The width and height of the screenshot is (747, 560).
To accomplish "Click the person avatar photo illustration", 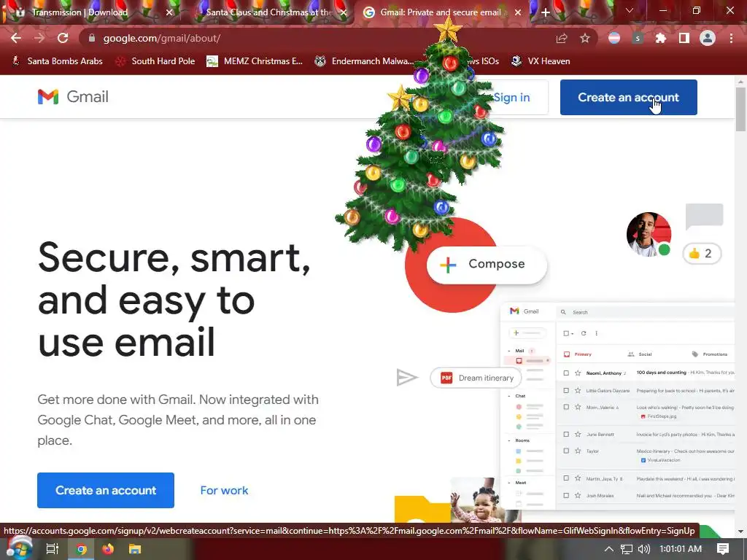I will [x=649, y=234].
